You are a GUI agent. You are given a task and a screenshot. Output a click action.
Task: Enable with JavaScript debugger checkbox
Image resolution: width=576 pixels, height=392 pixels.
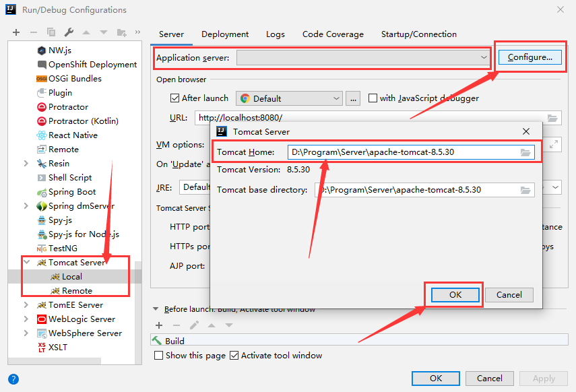click(373, 98)
